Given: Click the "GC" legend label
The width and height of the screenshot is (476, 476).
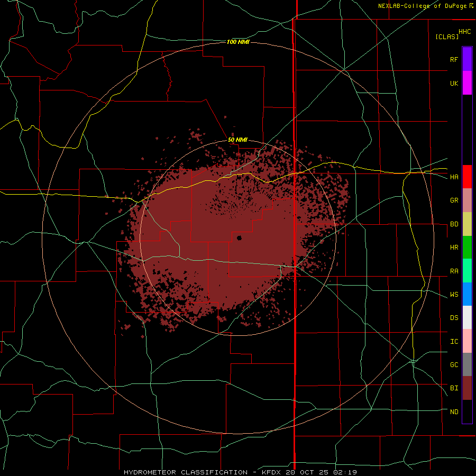Looking at the screenshot, I should (x=454, y=365).
